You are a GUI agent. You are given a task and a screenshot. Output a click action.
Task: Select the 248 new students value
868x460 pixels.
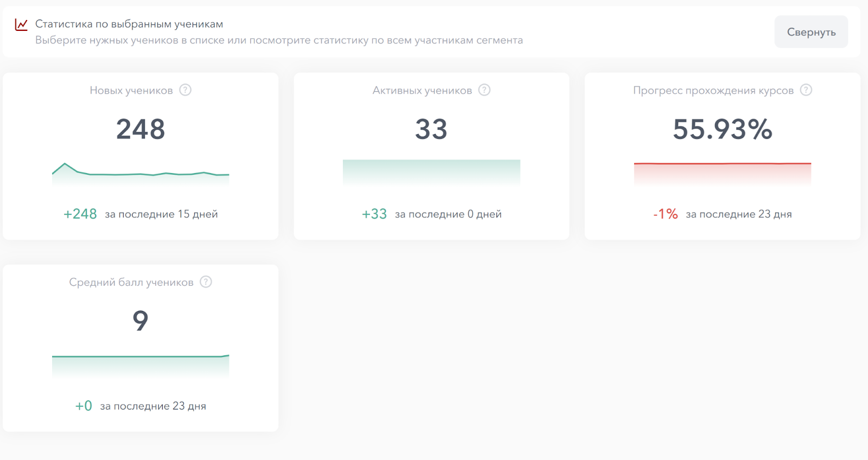point(141,129)
